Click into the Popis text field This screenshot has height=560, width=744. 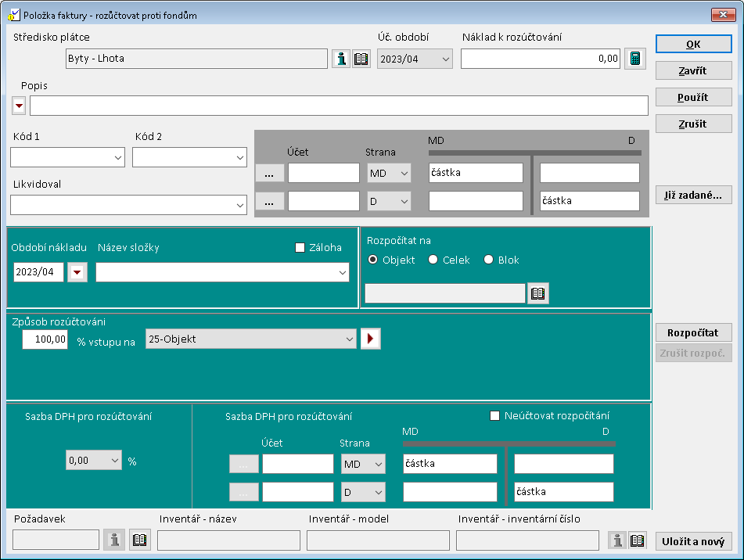(338, 106)
